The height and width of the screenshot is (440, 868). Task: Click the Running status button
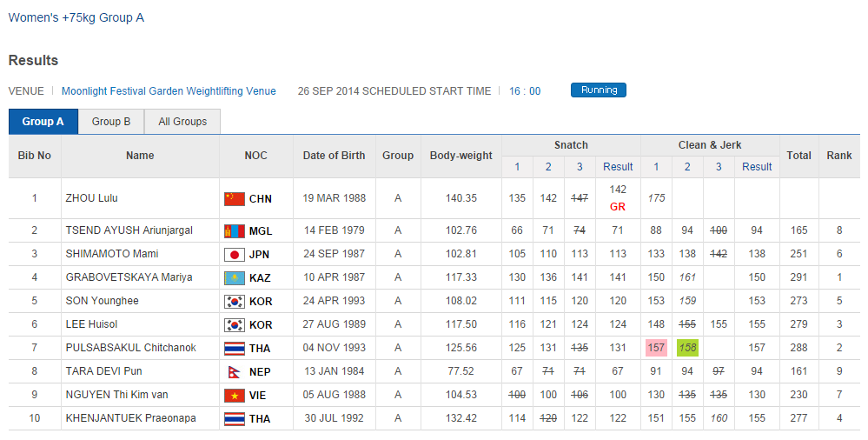(x=599, y=90)
